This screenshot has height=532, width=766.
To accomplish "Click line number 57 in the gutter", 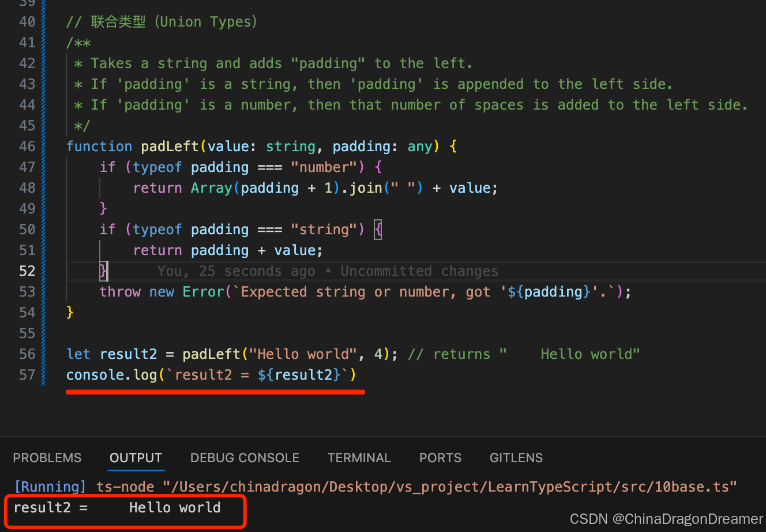I will pyautogui.click(x=27, y=375).
